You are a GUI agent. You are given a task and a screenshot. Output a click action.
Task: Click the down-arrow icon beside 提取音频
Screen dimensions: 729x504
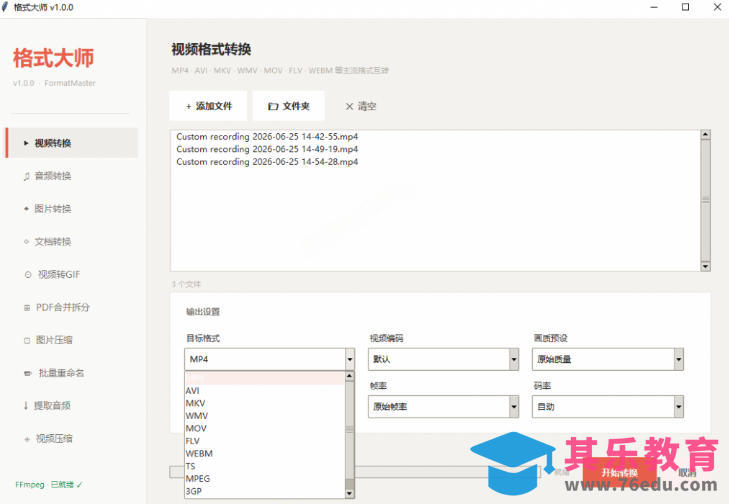click(x=26, y=405)
